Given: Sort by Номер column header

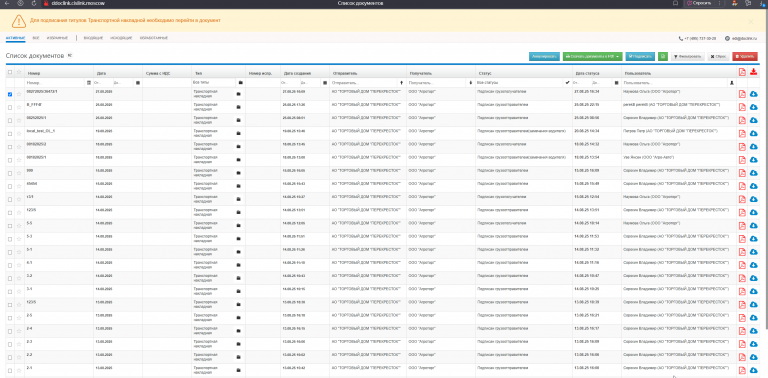Looking at the screenshot, I should pos(34,72).
